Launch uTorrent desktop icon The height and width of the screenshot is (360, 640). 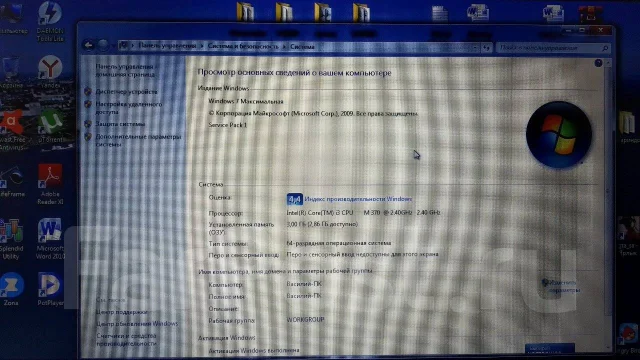50,127
